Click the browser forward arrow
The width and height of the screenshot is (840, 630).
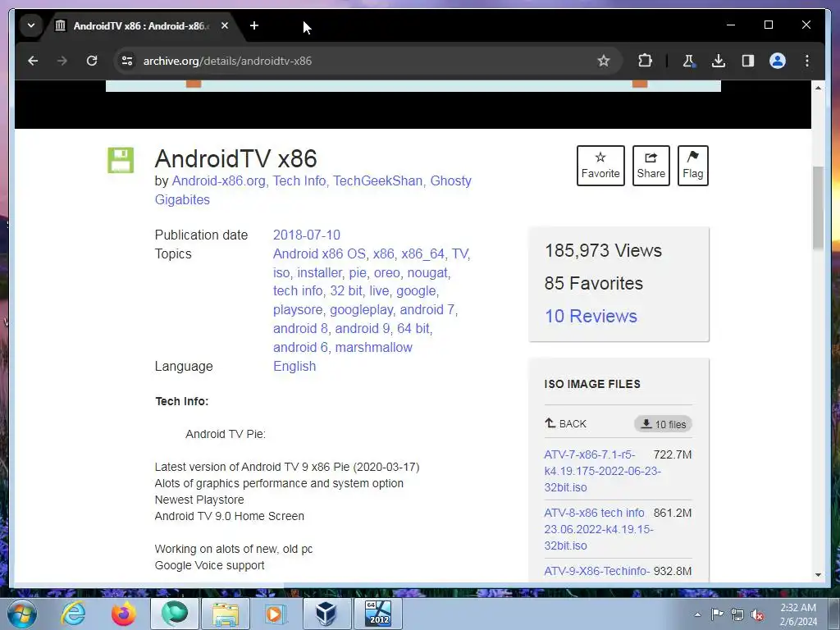point(62,61)
